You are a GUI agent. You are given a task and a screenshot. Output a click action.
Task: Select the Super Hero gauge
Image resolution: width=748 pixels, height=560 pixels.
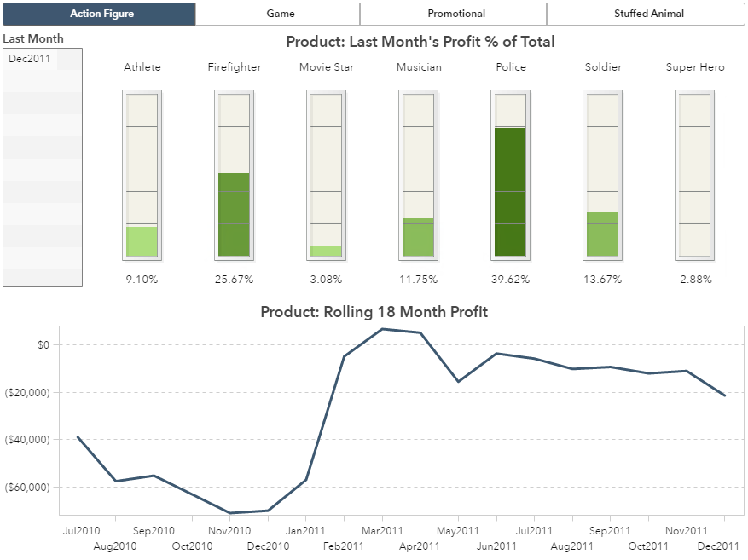[694, 175]
